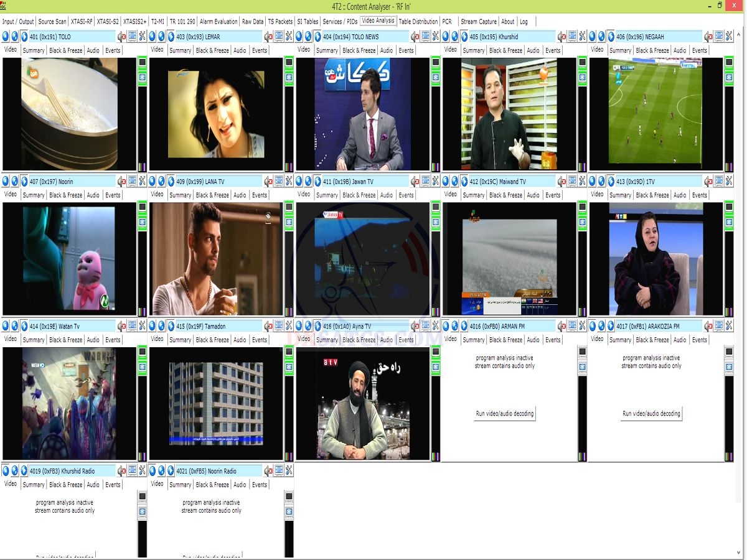The image size is (747, 560).
Task: Click the speaker mute icon for 415 Tamadon
Action: pos(268,326)
